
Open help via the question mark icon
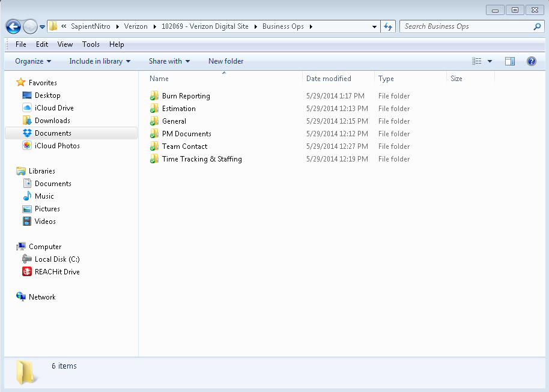(x=532, y=61)
